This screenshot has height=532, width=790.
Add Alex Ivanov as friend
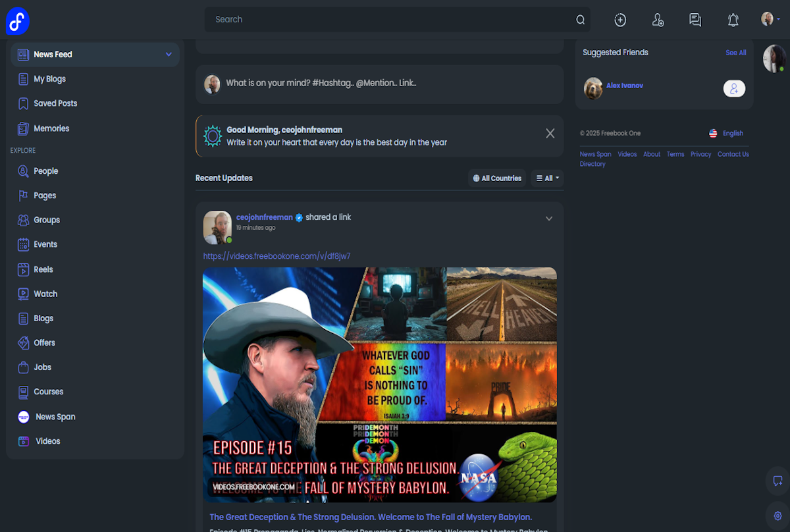[734, 88]
